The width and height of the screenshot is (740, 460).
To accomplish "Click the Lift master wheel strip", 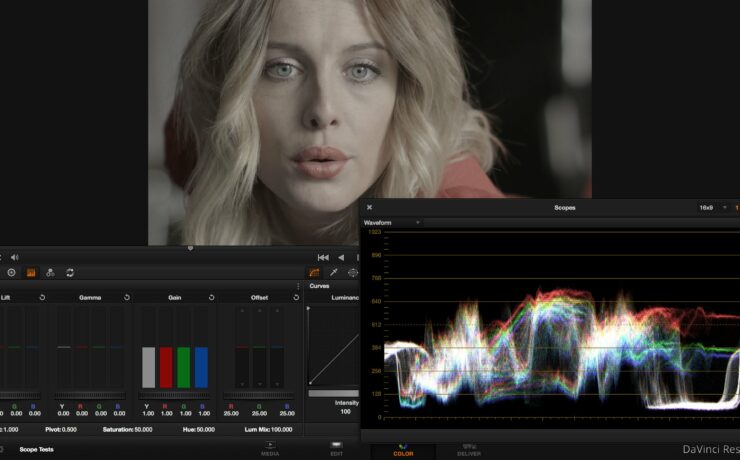I will (20, 395).
